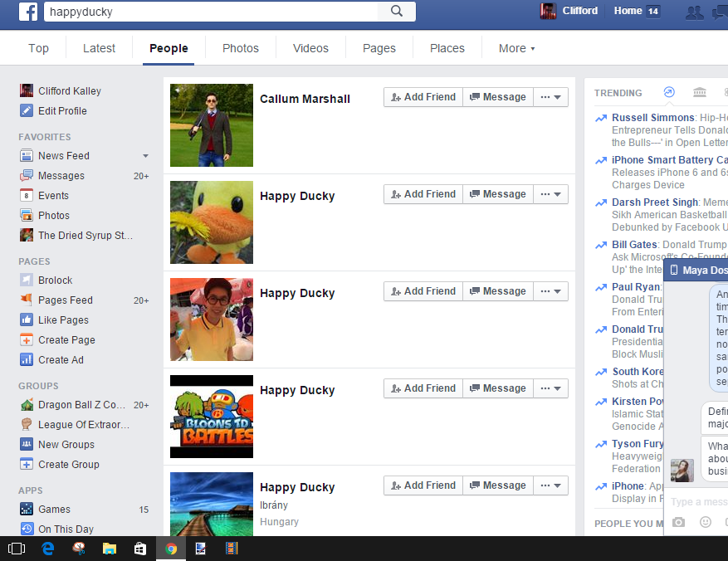
Task: Open the Russell Simmons trending link
Action: pyautogui.click(x=652, y=118)
